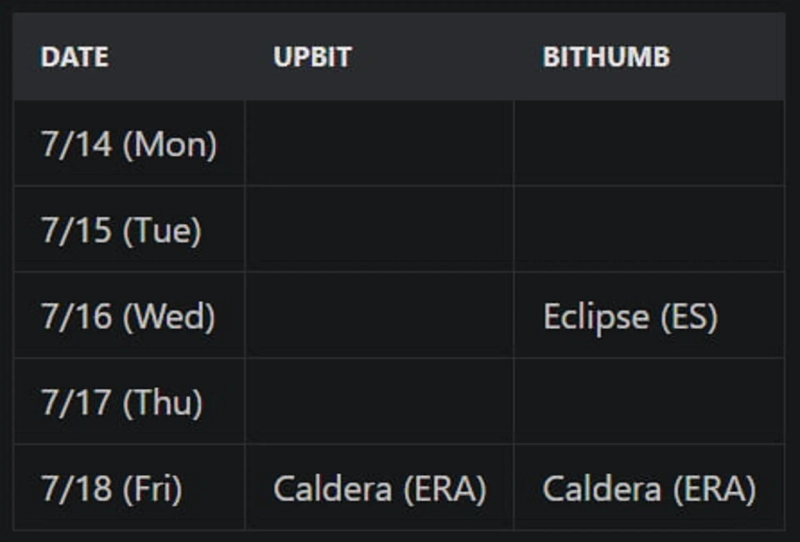Click the DATE column header
The image size is (800, 542).
pyautogui.click(x=76, y=57)
